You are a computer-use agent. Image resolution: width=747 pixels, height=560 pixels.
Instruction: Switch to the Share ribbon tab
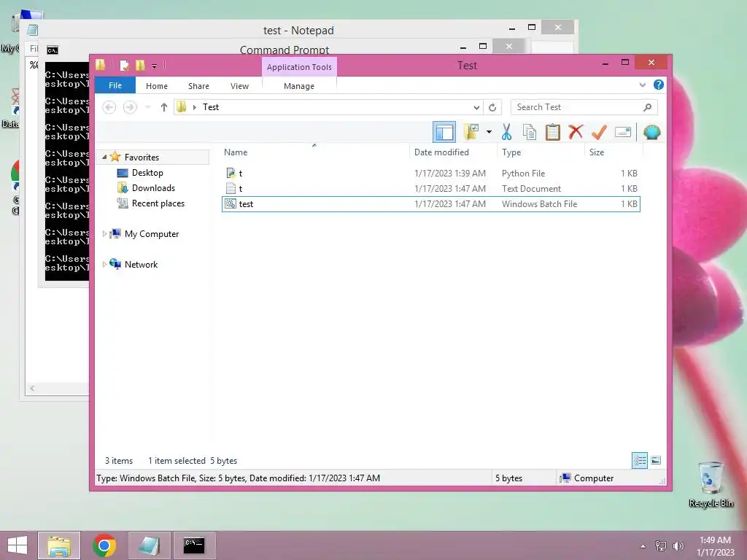tap(198, 86)
